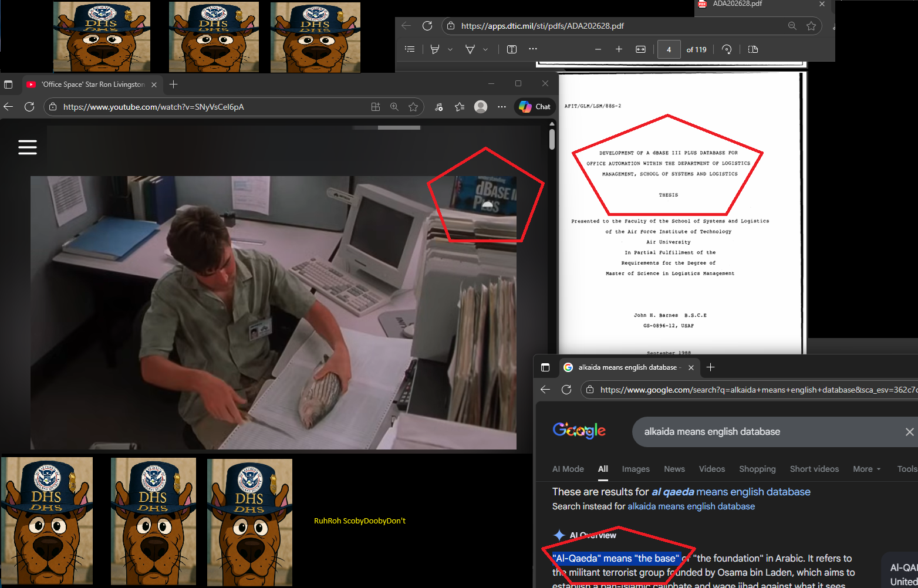Viewport: 918px width, 588px height.
Task: Clear the Google search box with X
Action: click(x=909, y=432)
